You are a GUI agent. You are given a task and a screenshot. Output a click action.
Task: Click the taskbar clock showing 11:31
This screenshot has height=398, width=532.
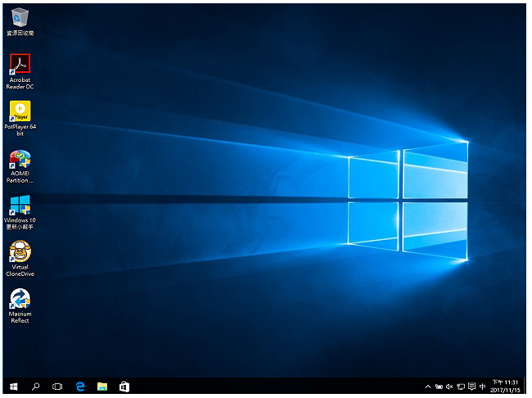coord(505,386)
